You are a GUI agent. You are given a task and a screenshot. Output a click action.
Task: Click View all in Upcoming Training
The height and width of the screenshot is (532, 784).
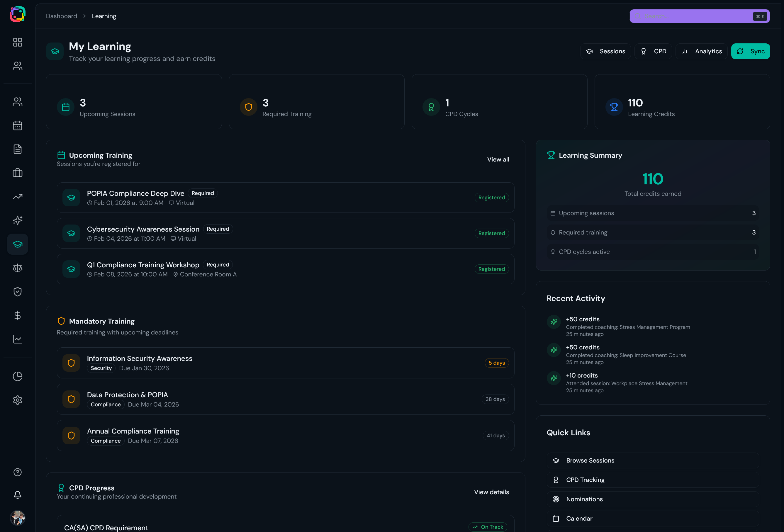click(498, 159)
